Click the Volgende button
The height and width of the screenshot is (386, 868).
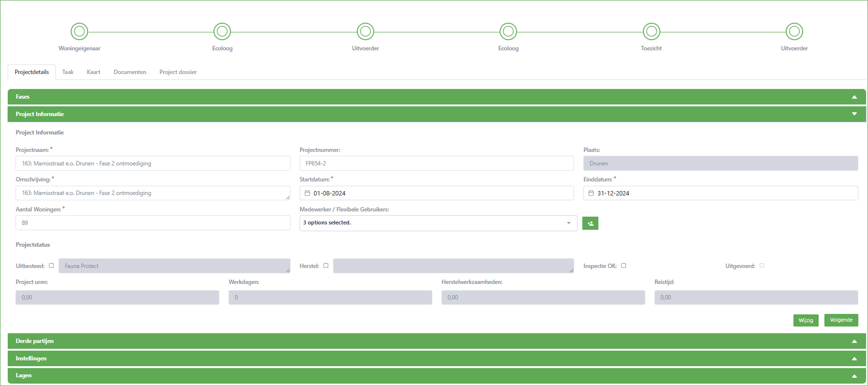tap(841, 320)
